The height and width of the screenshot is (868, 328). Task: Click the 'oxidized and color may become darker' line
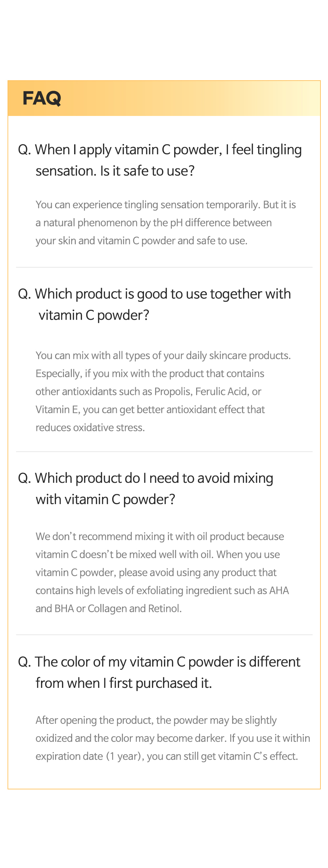click(173, 738)
